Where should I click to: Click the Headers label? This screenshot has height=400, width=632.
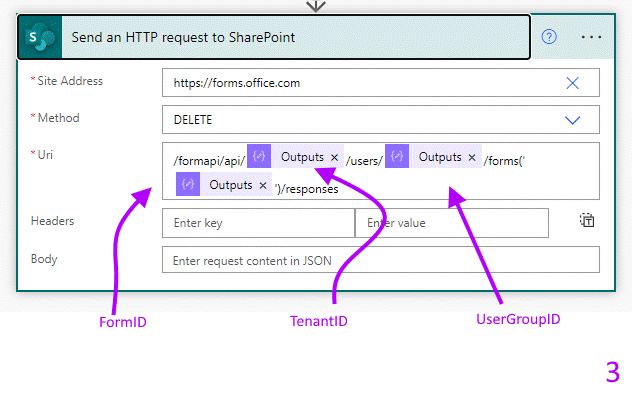(52, 221)
